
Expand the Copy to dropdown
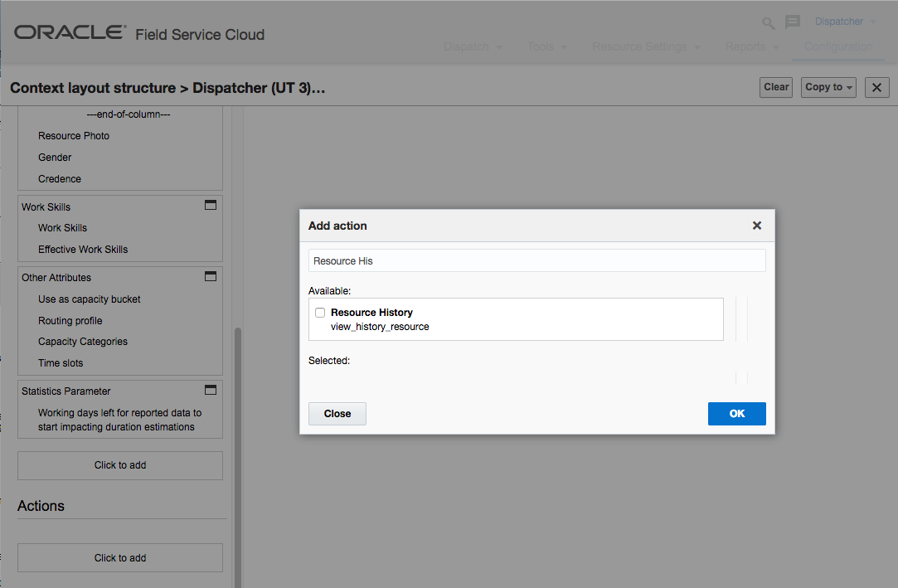tap(828, 88)
